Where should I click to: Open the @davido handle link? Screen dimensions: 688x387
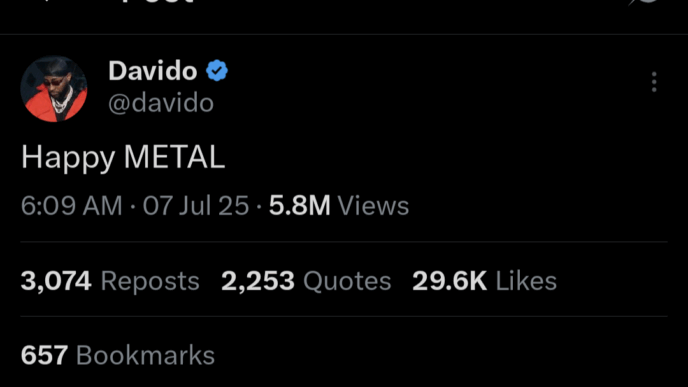161,103
